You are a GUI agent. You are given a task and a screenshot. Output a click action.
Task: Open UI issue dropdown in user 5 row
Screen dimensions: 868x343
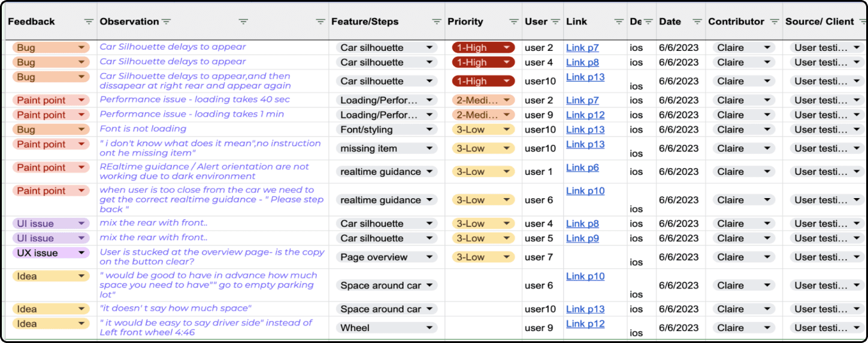coord(51,238)
